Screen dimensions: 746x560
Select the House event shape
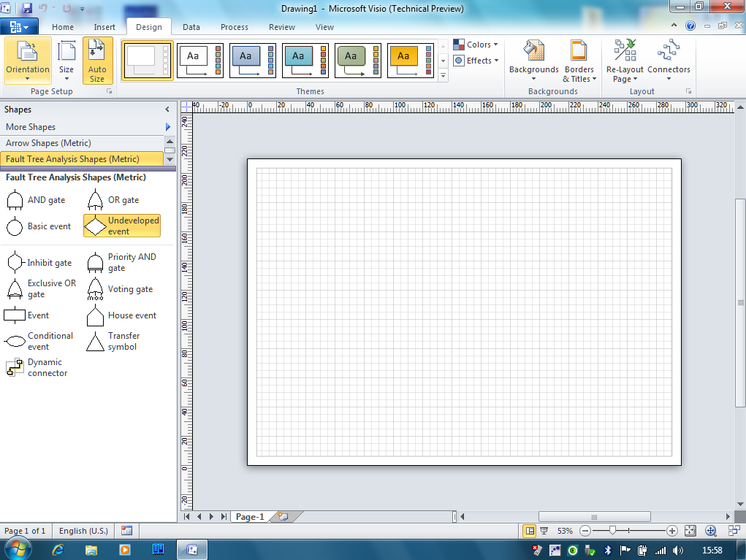[x=122, y=315]
